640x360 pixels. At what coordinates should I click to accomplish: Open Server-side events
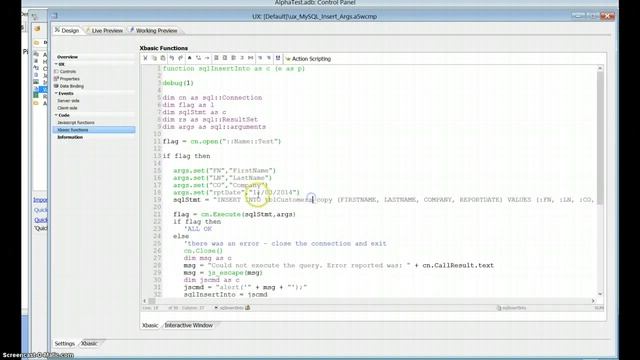click(68, 101)
